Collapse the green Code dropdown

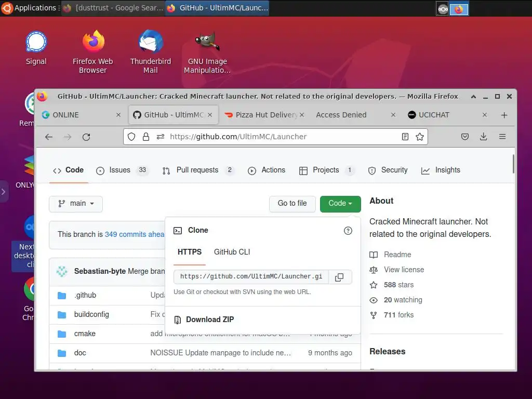pyautogui.click(x=340, y=204)
